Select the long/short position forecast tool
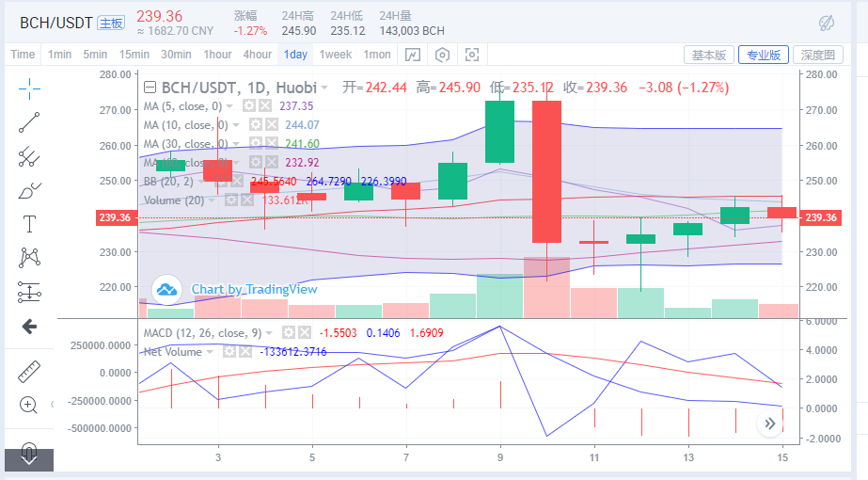 [29, 292]
